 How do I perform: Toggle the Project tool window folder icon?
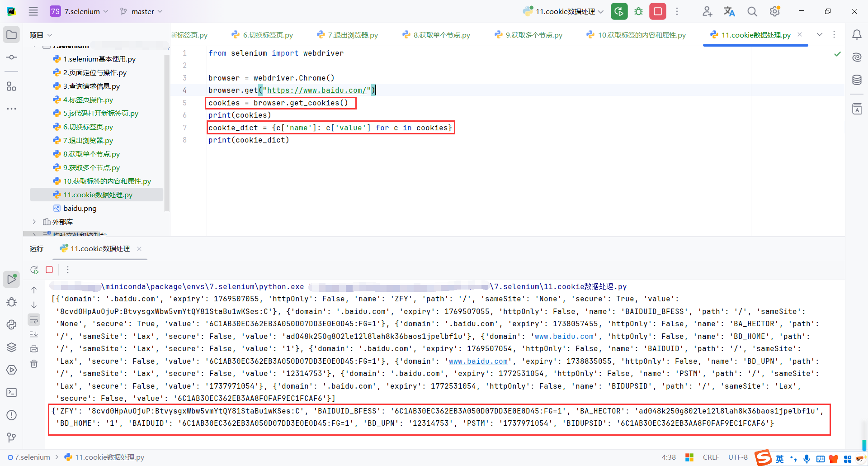click(12, 35)
